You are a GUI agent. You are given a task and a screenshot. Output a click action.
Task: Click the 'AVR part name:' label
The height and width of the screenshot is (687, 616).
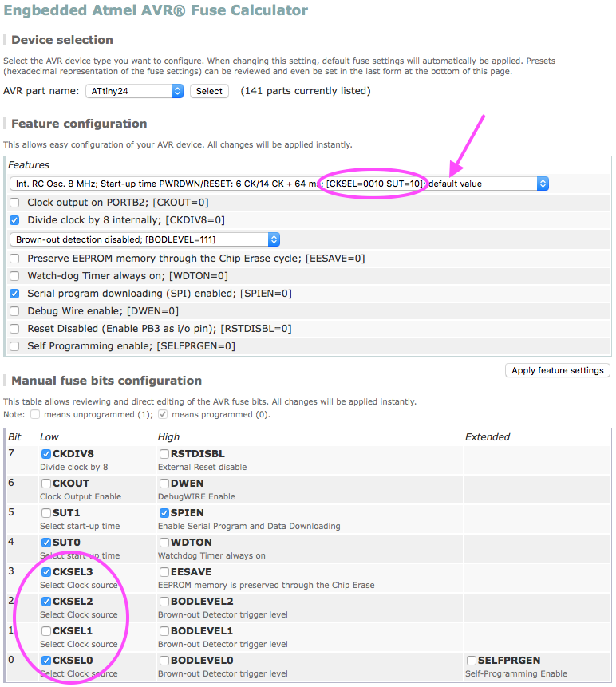(41, 91)
